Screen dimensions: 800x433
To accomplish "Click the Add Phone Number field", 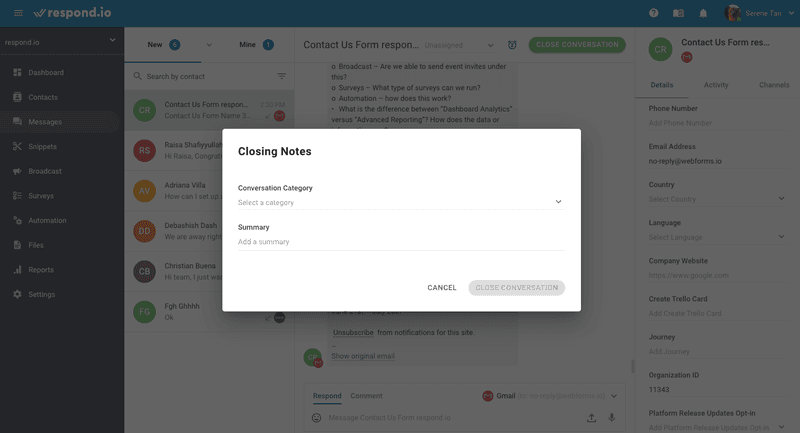I will tap(716, 123).
